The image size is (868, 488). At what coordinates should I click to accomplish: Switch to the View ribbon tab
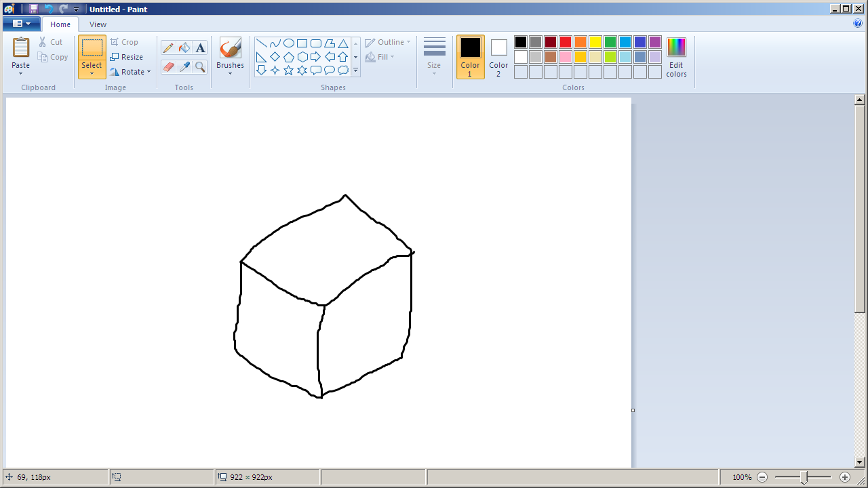(x=98, y=24)
